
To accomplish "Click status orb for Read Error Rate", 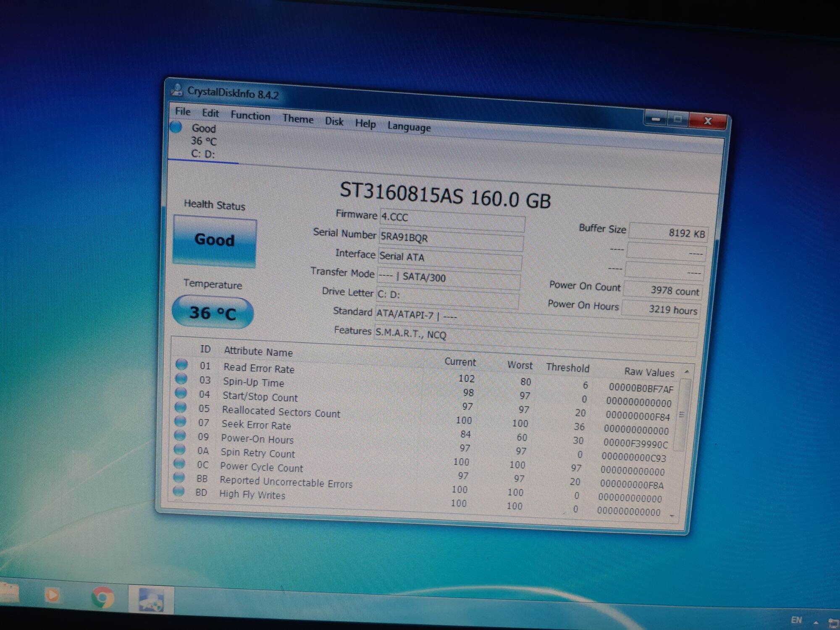I will (181, 364).
